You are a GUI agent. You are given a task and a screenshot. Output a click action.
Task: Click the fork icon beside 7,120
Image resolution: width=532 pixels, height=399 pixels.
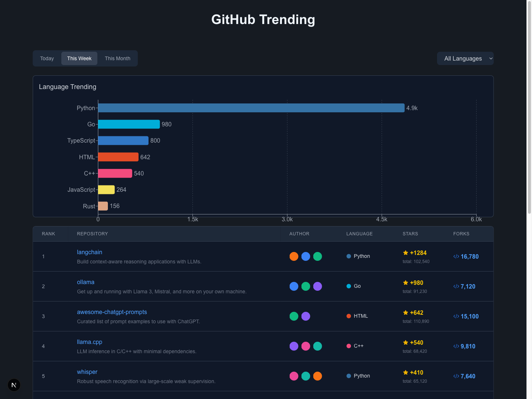click(x=456, y=286)
